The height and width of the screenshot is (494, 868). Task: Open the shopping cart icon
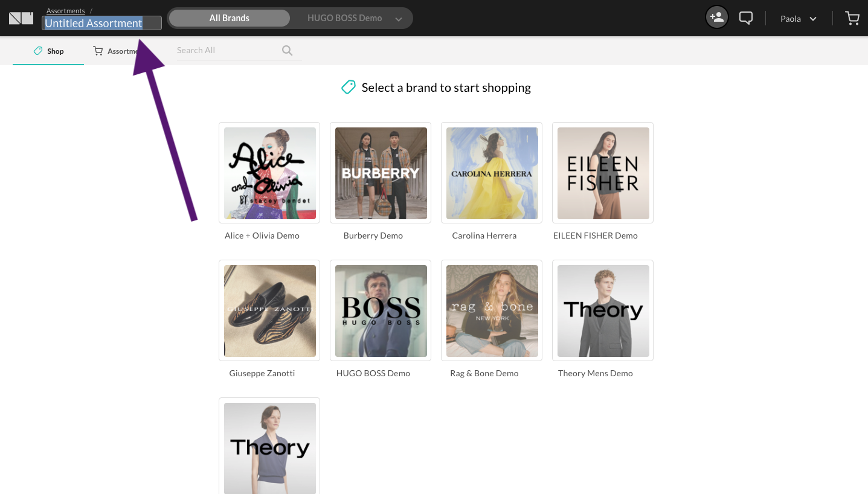pos(852,18)
